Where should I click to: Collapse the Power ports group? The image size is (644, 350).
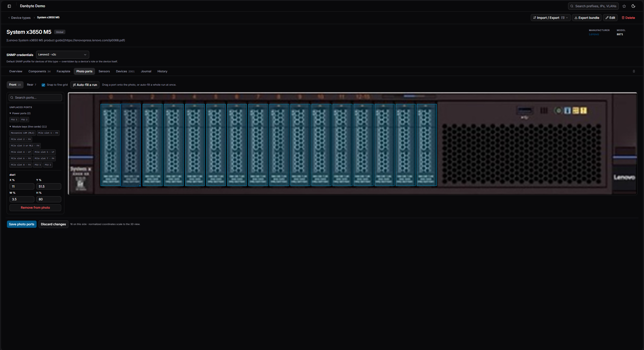[x=20, y=113]
